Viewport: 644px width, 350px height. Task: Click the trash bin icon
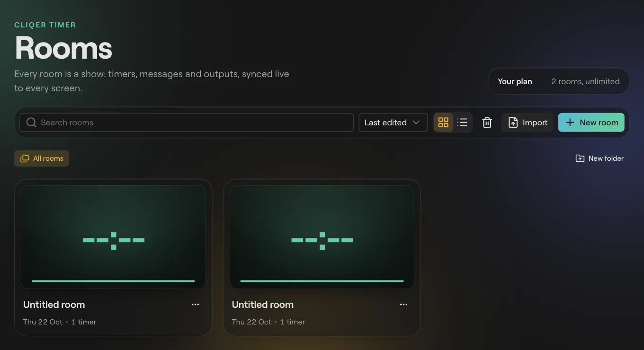point(487,122)
